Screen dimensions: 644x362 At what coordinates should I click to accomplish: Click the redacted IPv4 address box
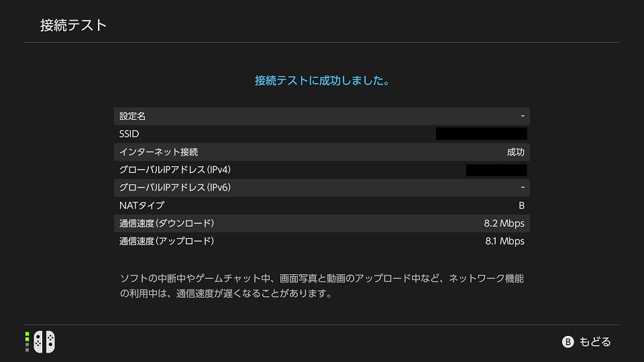coord(496,170)
